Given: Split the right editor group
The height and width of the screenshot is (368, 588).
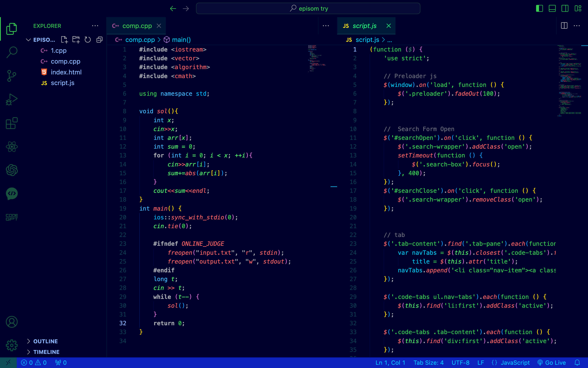Looking at the screenshot, I should [x=564, y=26].
